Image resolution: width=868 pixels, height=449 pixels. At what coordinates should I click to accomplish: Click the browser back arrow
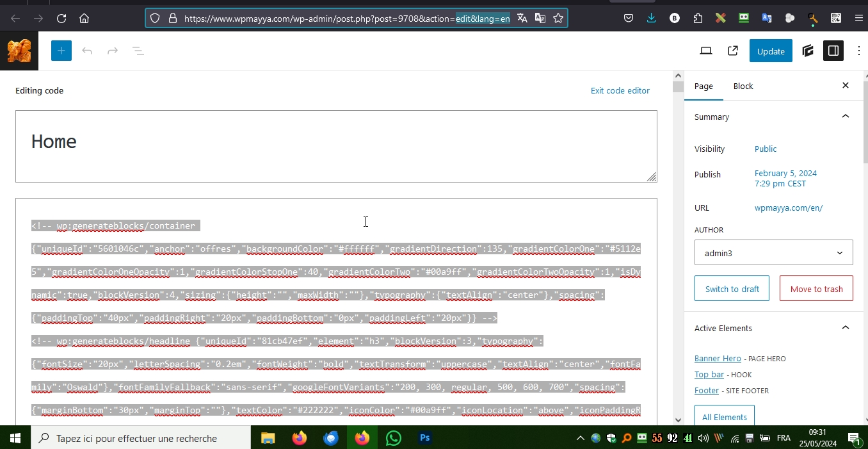point(15,19)
